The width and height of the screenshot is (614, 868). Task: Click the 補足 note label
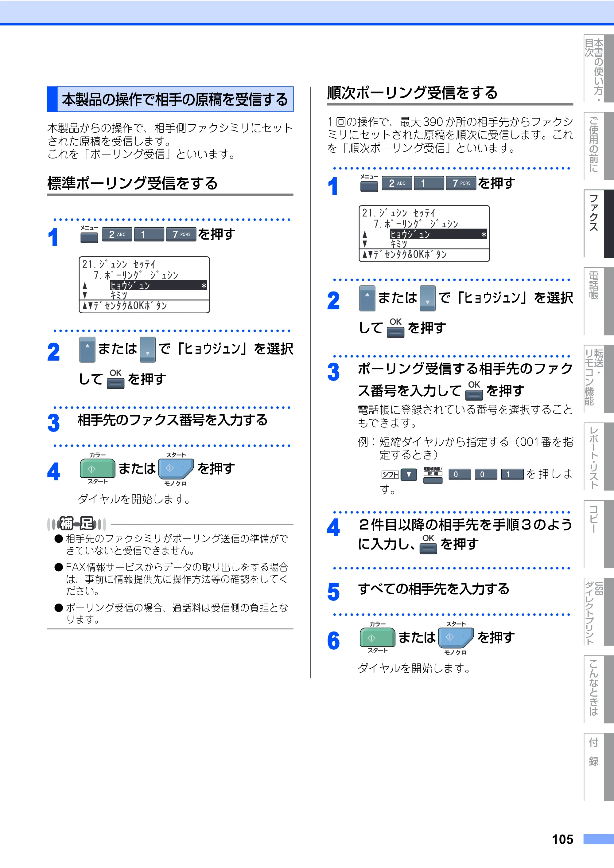click(77, 524)
